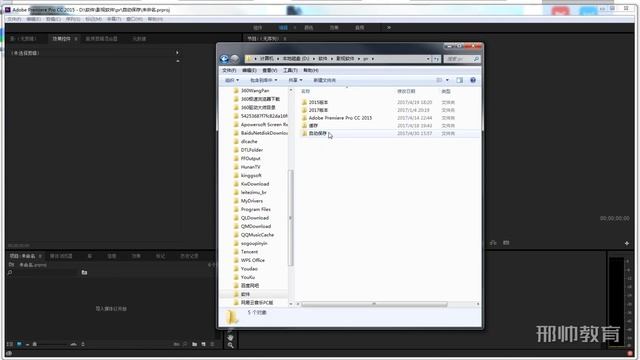Open the Program monitor button editor plus
The image size is (640, 360).
pos(627,243)
